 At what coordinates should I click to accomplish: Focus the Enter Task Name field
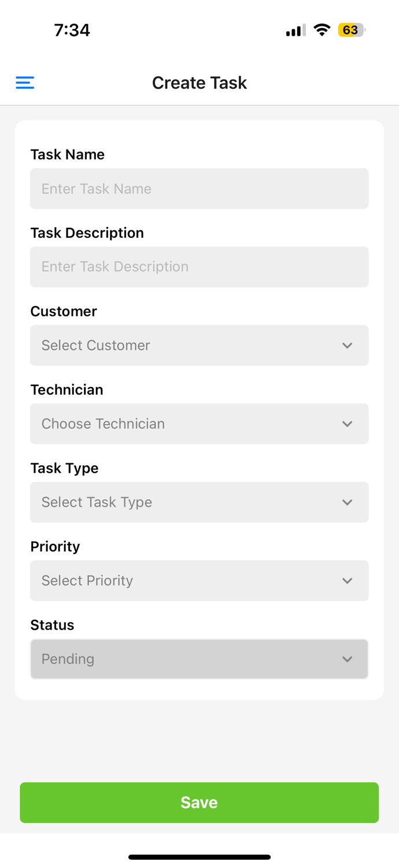point(199,189)
